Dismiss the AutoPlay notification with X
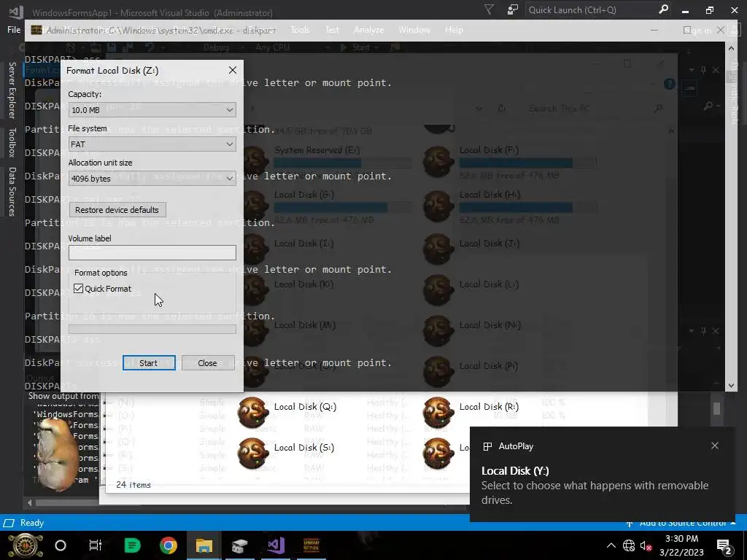Image resolution: width=747 pixels, height=560 pixels. tap(715, 446)
